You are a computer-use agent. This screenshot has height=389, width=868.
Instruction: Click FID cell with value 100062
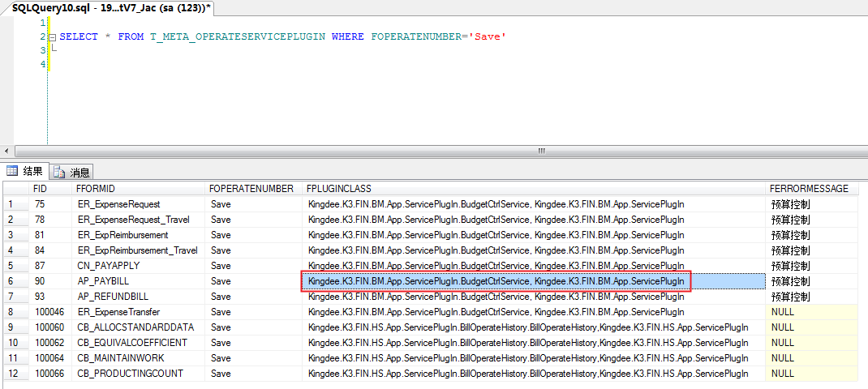pos(51,343)
